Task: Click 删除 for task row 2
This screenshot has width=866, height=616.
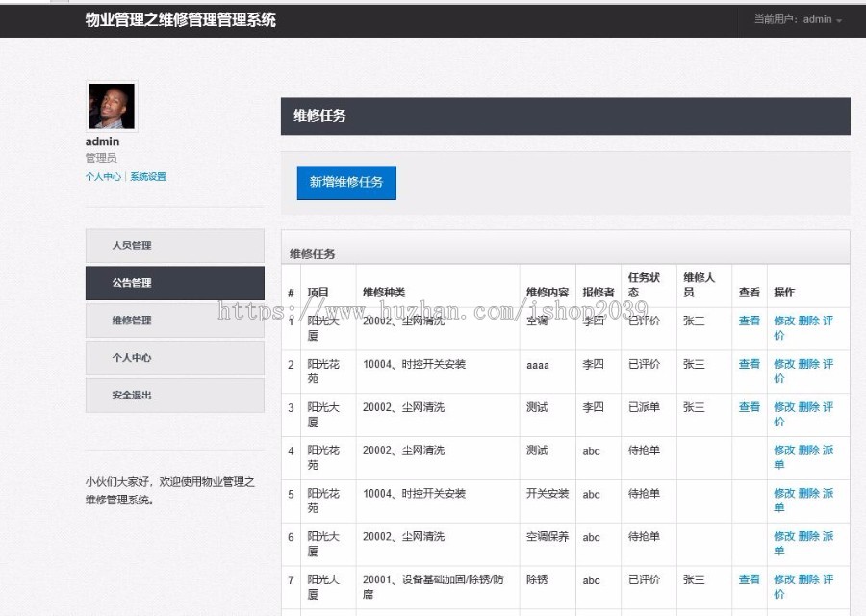Action: (808, 364)
